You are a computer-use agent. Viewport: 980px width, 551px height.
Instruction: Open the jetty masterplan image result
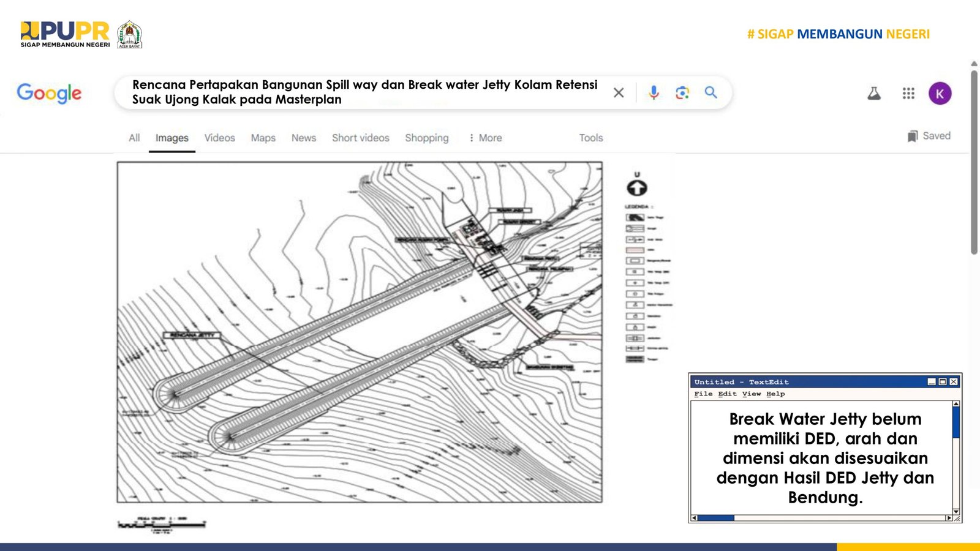(360, 332)
